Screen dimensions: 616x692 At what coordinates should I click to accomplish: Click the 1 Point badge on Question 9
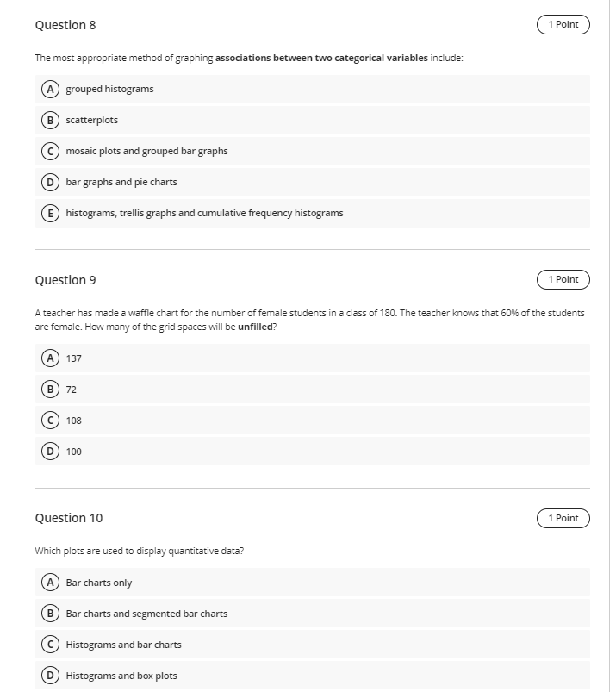[x=563, y=279]
